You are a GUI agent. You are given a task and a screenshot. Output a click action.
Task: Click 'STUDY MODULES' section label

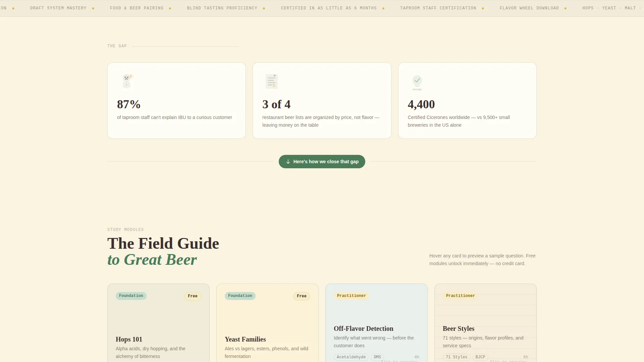click(x=125, y=230)
